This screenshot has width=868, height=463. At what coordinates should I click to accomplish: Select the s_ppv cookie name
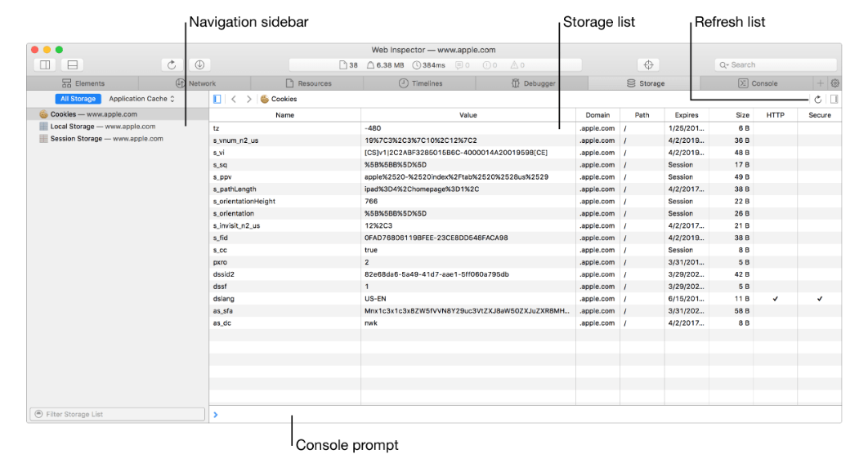pyautogui.click(x=222, y=177)
